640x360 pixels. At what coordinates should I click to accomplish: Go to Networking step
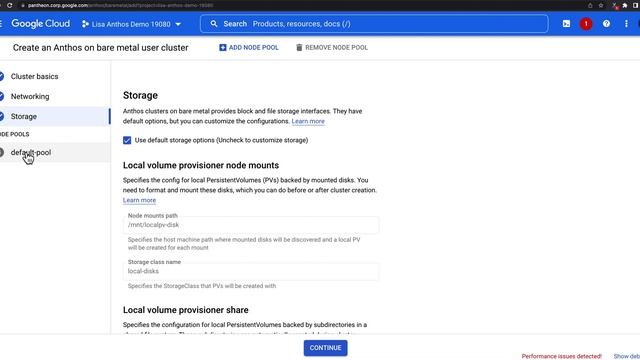tap(30, 96)
